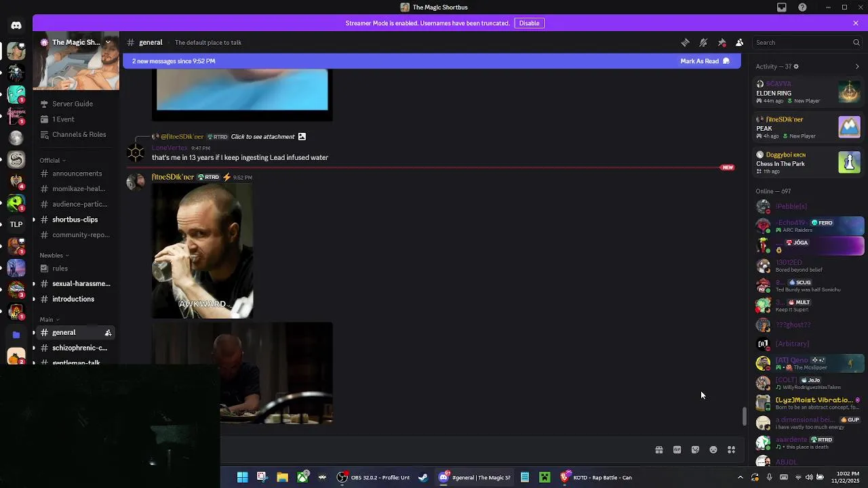The image size is (868, 488).
Task: Open emoji picker icon
Action: tap(713, 450)
